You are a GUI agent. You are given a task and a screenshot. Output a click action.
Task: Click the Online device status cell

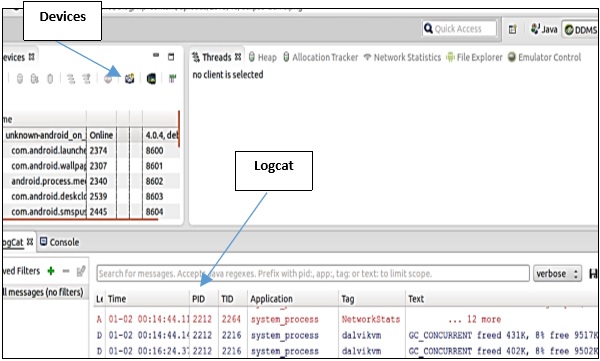(101, 135)
